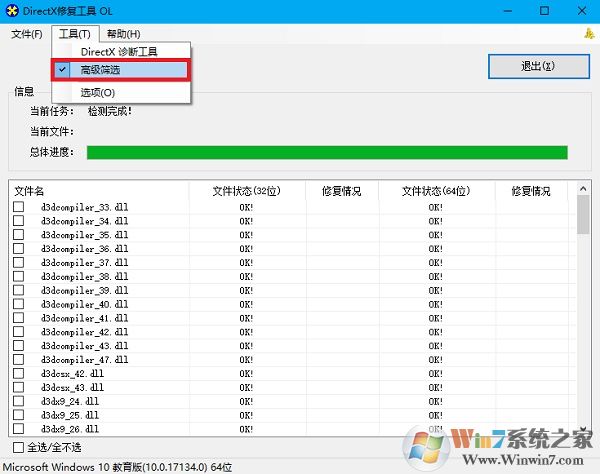Screen dimensions: 600x474
Task: Tick the d3dcompiler_47.dll checkbox
Action: (x=18, y=359)
